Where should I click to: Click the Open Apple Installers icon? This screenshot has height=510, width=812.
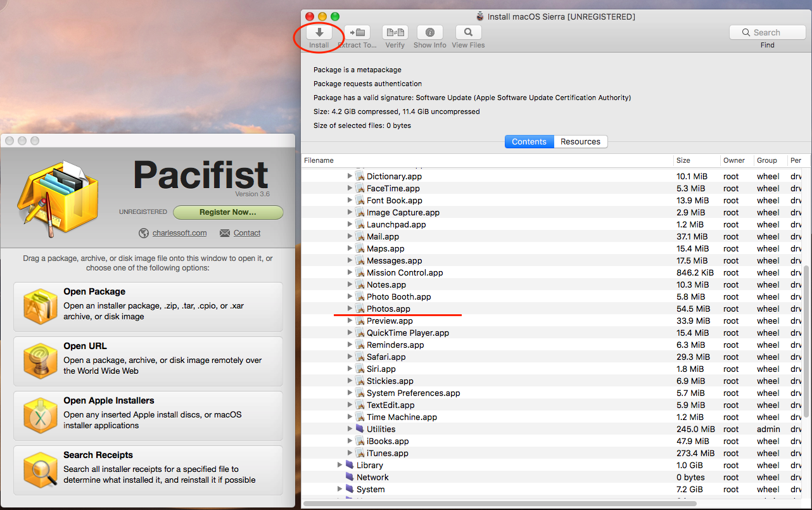click(x=41, y=416)
